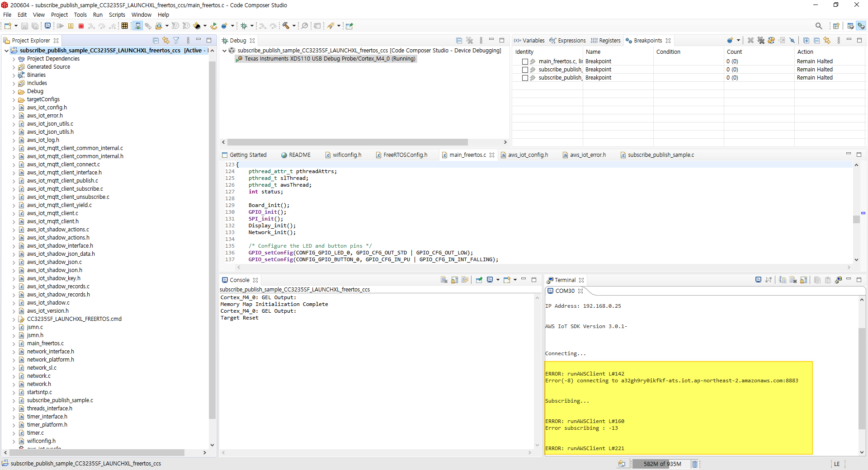Screen dimensions: 868x470
Task: Open the Scripts menu
Action: click(x=117, y=15)
